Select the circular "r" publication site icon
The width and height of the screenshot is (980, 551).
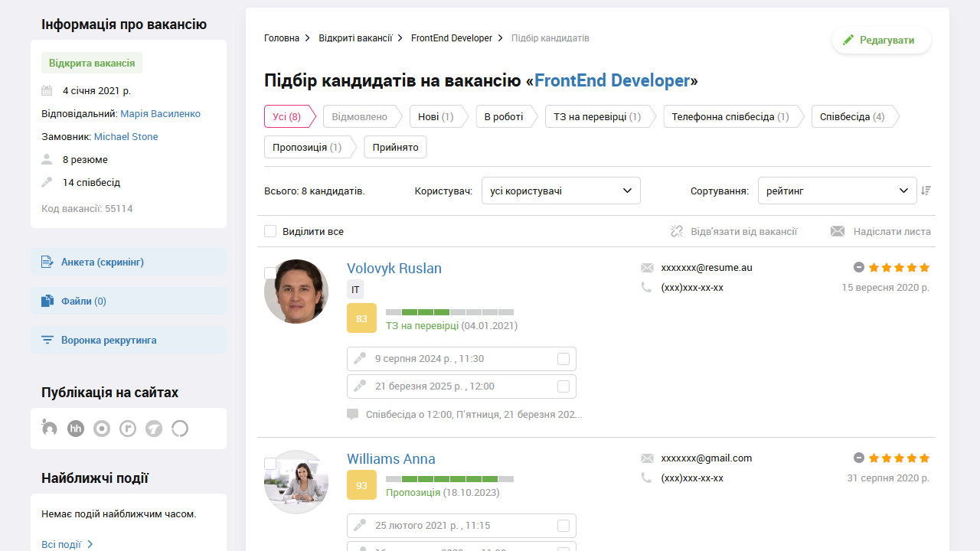[127, 429]
